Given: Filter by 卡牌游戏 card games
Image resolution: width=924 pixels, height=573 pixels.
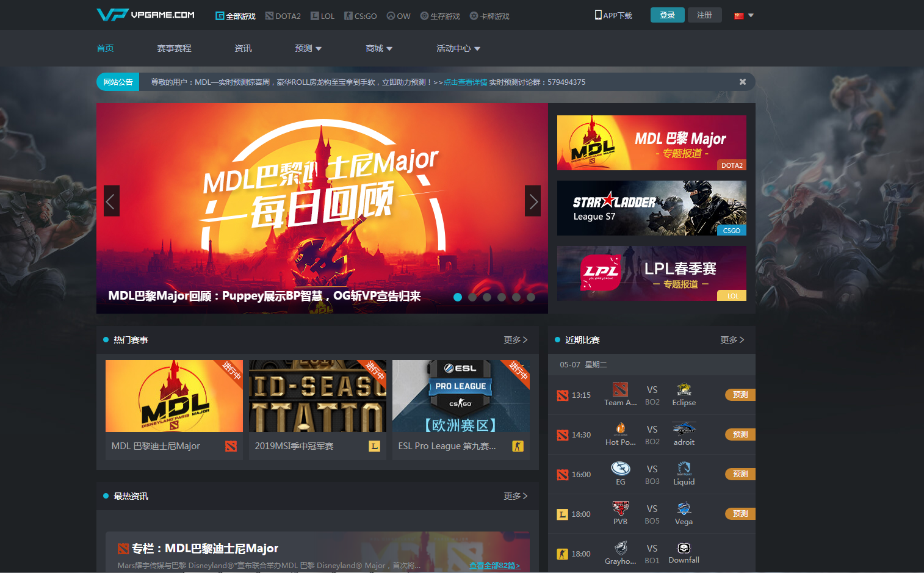Looking at the screenshot, I should (489, 16).
